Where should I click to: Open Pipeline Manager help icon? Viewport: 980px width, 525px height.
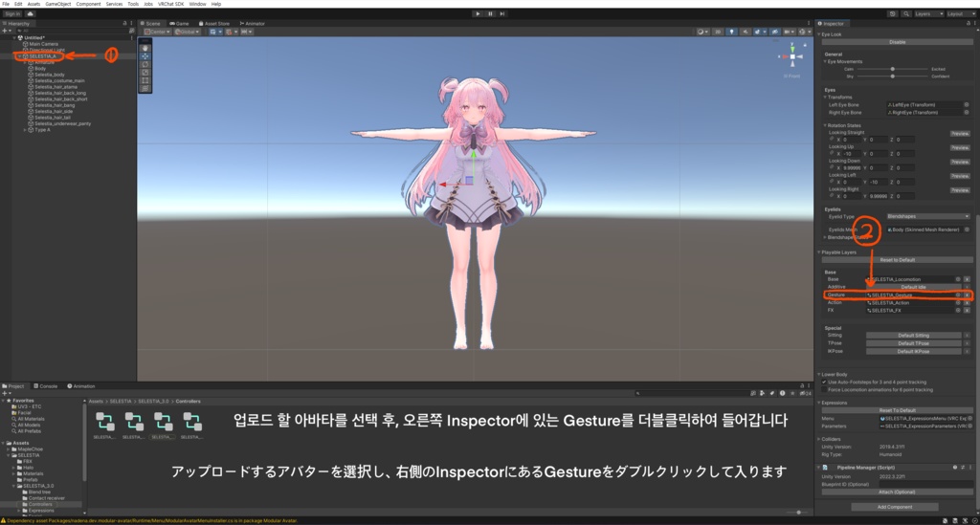coord(954,467)
